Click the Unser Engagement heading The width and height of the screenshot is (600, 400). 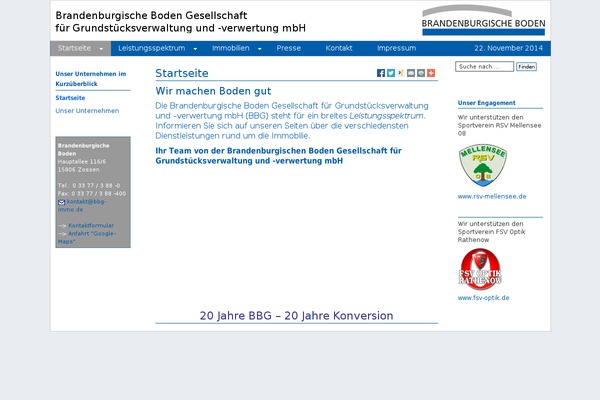486,103
